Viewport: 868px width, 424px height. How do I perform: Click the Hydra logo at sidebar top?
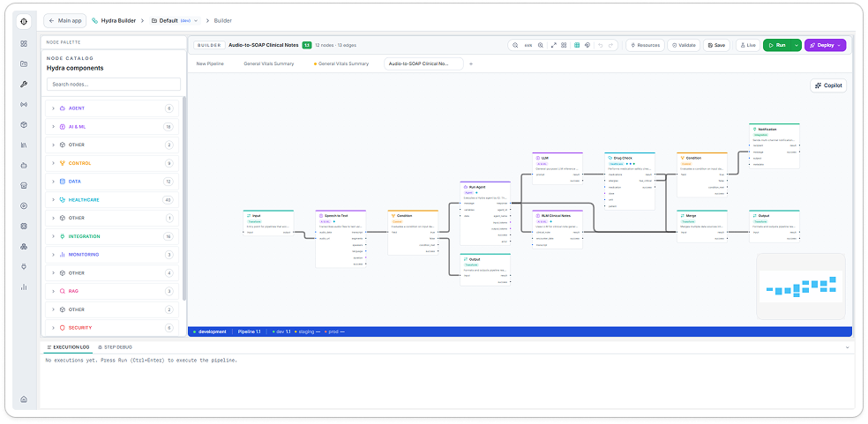[x=24, y=21]
